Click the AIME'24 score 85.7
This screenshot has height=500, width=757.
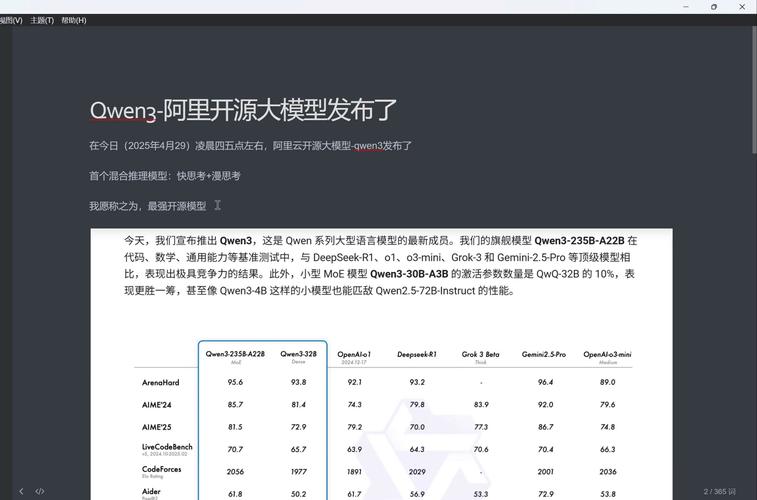click(x=235, y=404)
